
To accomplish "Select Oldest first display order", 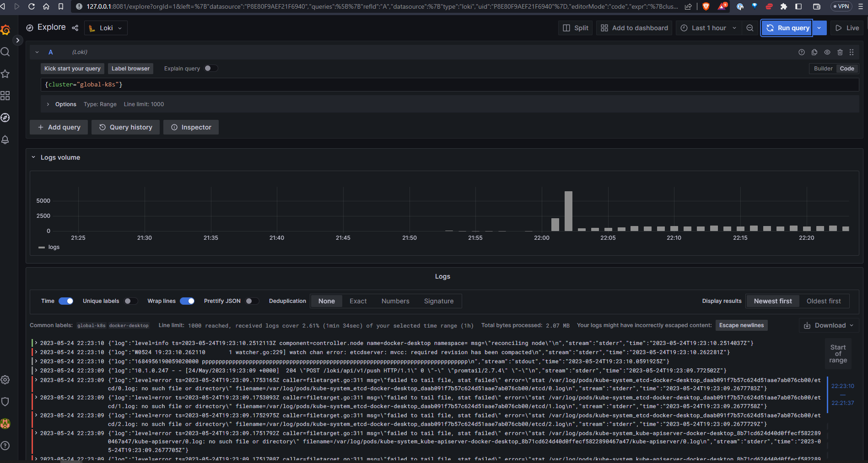I will pos(824,301).
